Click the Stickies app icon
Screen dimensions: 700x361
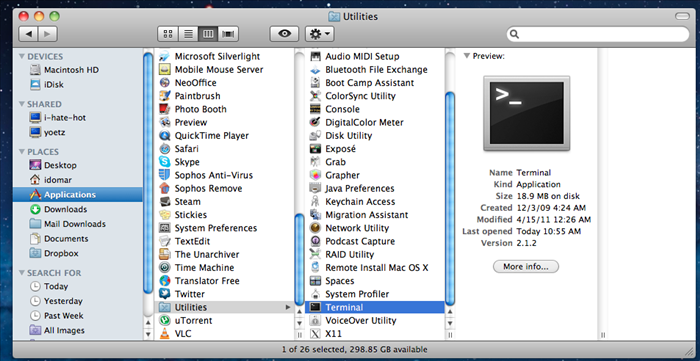pyautogui.click(x=165, y=215)
